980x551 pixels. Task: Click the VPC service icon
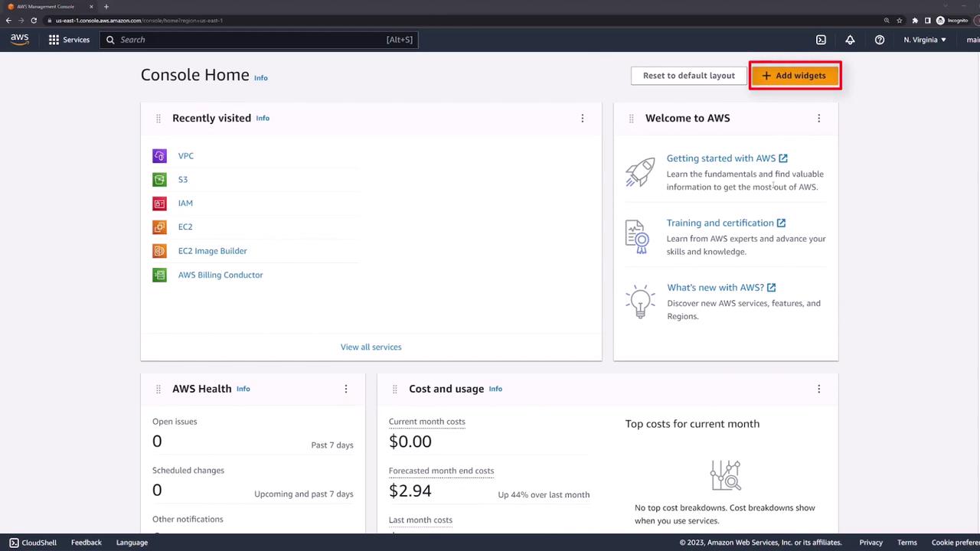[x=159, y=156]
